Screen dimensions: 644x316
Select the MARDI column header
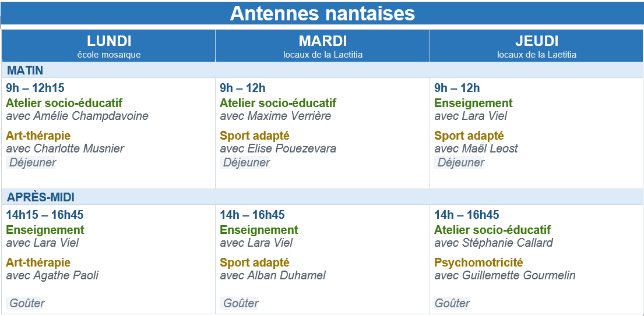coord(322,46)
